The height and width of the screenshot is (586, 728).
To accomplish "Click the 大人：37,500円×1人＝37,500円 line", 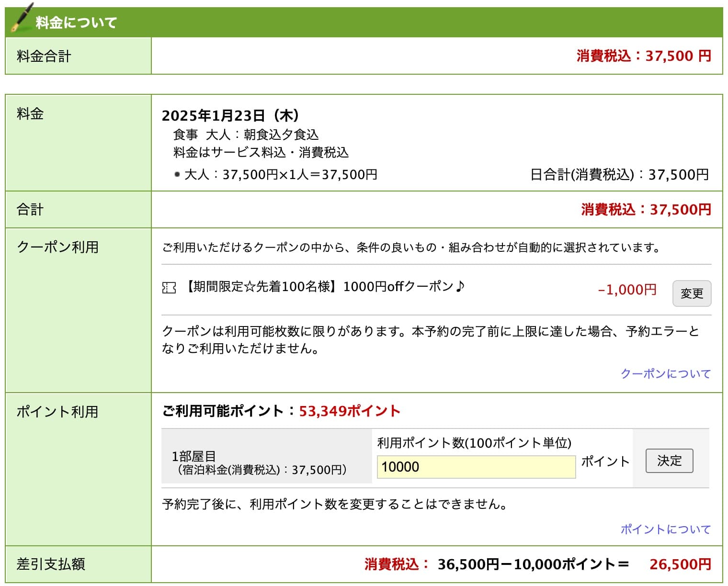I will tap(281, 174).
